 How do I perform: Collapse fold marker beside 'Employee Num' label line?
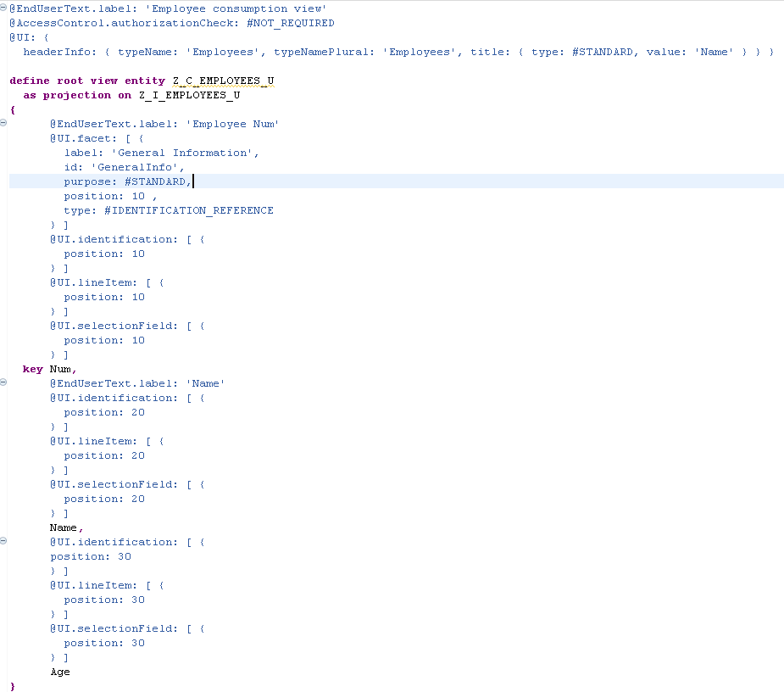point(3,123)
